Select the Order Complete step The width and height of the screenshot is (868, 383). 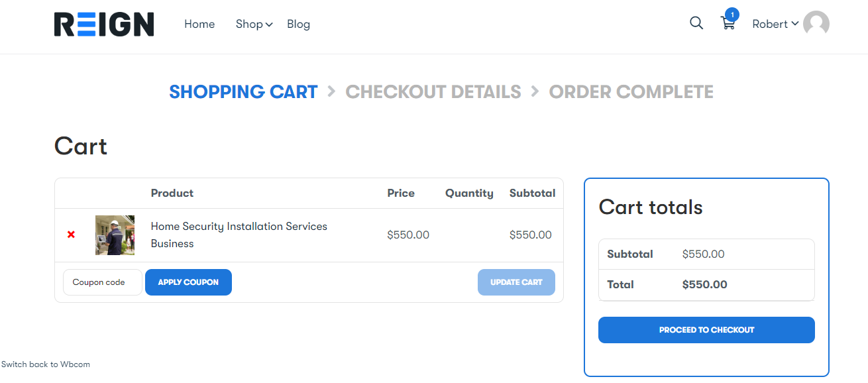click(x=631, y=91)
